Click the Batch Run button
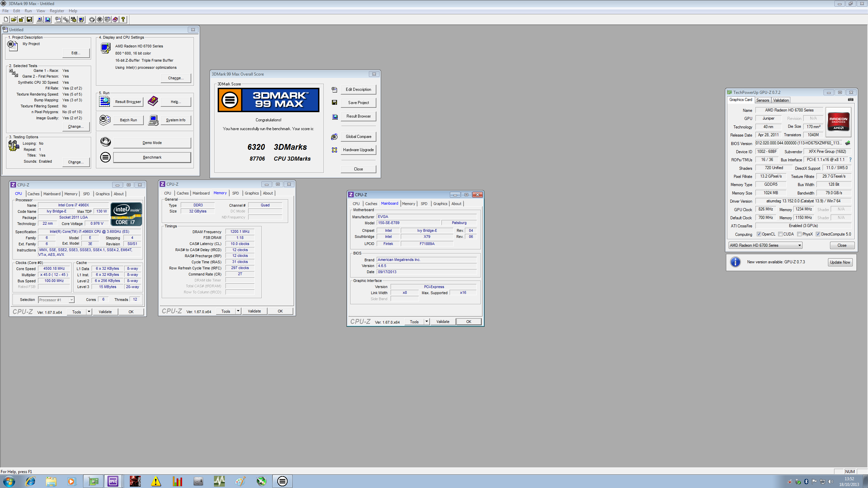 click(x=129, y=120)
